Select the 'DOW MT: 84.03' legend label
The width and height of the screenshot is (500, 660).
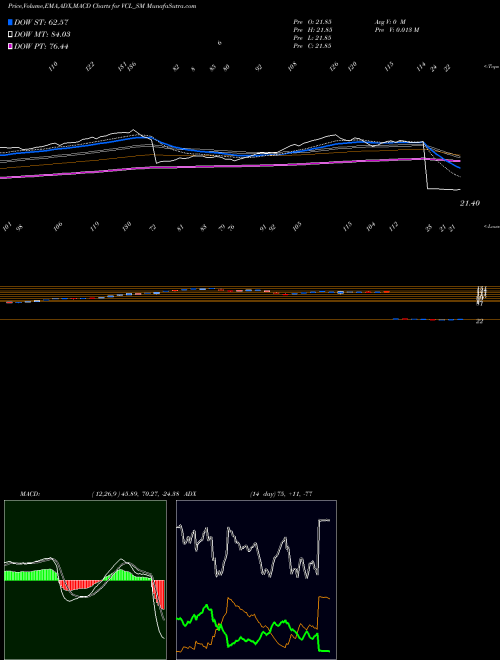(x=42, y=35)
